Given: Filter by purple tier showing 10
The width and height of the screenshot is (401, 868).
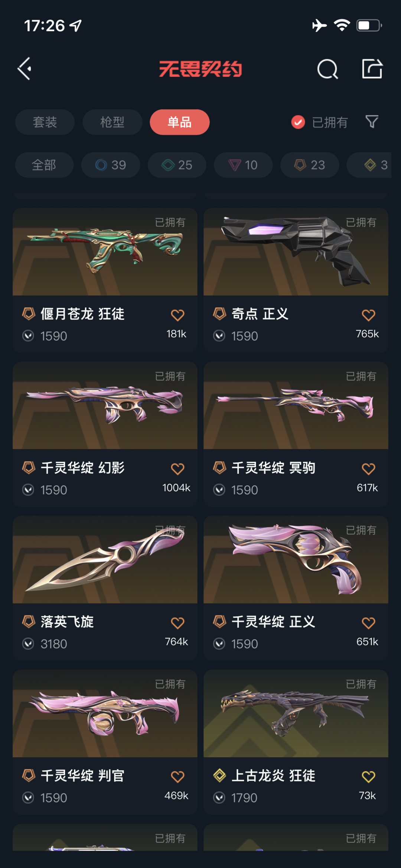Looking at the screenshot, I should pos(243,165).
